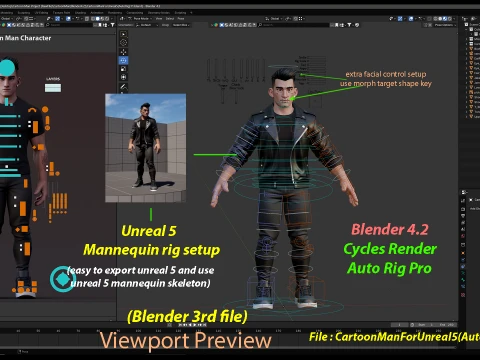
Task: Select the active Rotate tool
Action: click(123, 60)
